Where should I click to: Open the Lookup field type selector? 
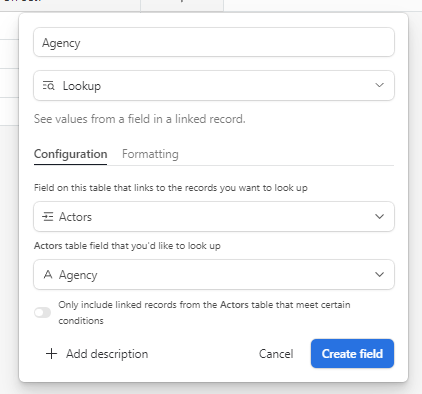pyautogui.click(x=214, y=85)
